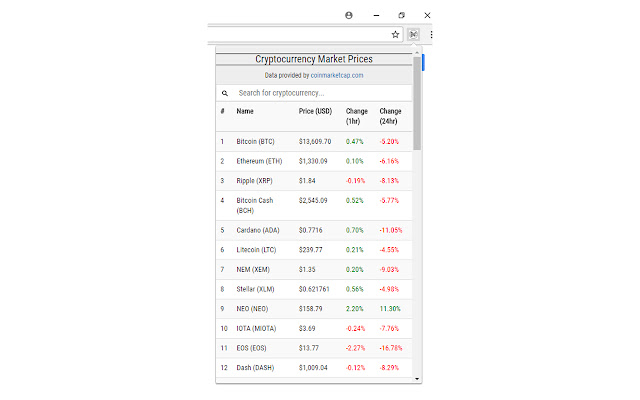This screenshot has height=400, width=640.
Task: Click the Ethereum price $1,330.09
Action: click(x=313, y=161)
